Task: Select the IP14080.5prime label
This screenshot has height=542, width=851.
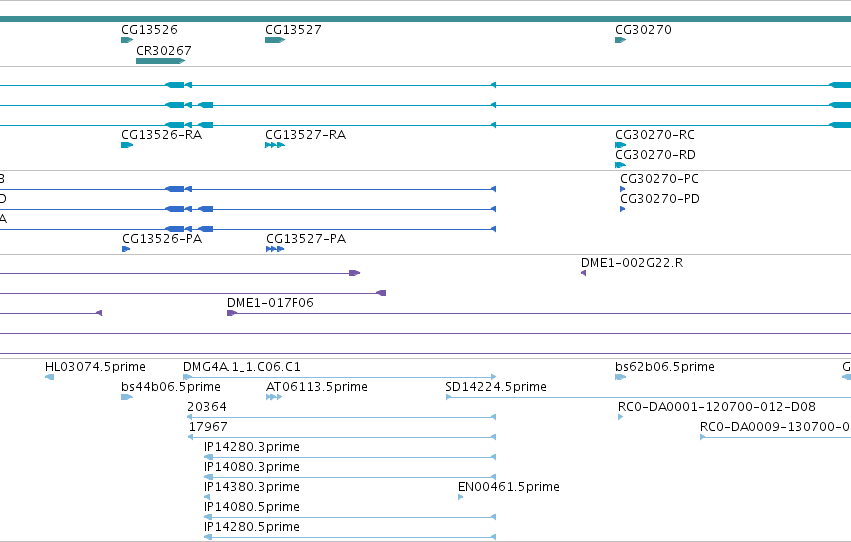Action: (251, 507)
